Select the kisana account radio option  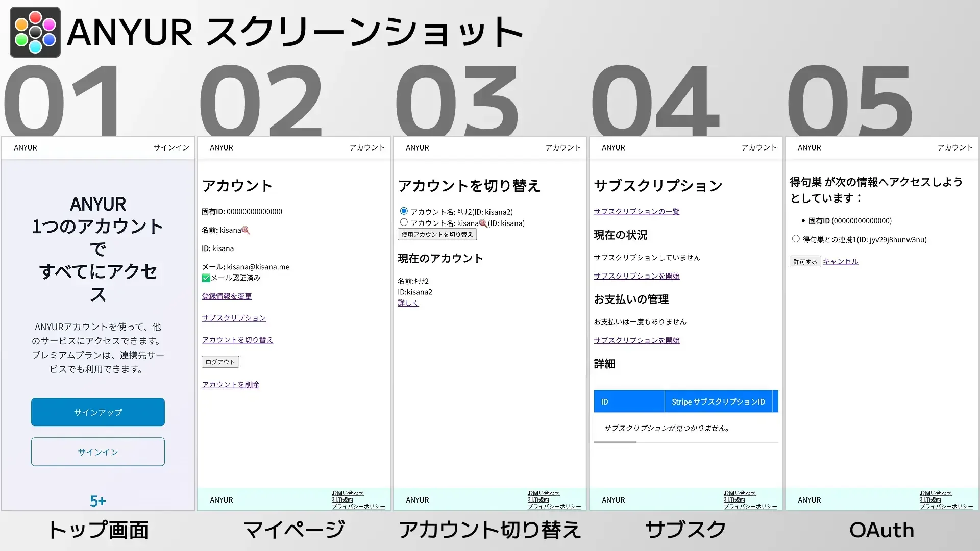coord(404,222)
